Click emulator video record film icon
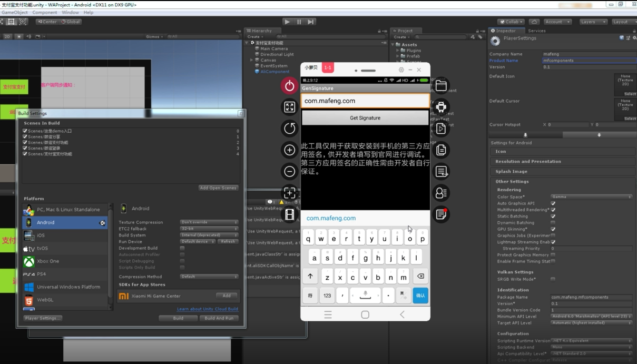This screenshot has width=637, height=364. pos(289,214)
